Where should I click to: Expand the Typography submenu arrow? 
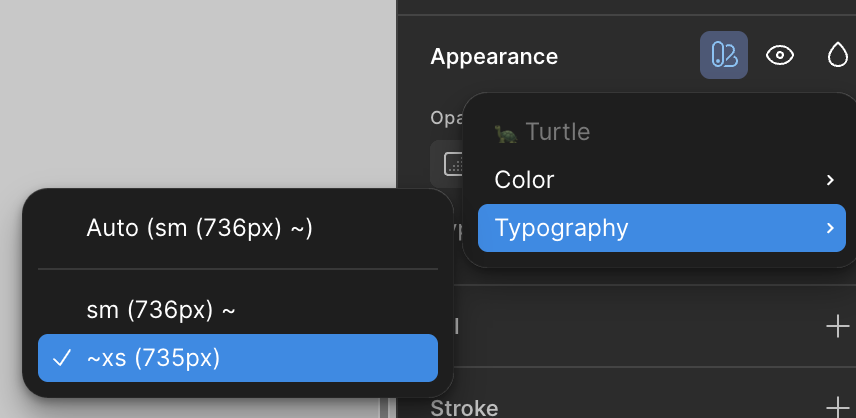(830, 228)
